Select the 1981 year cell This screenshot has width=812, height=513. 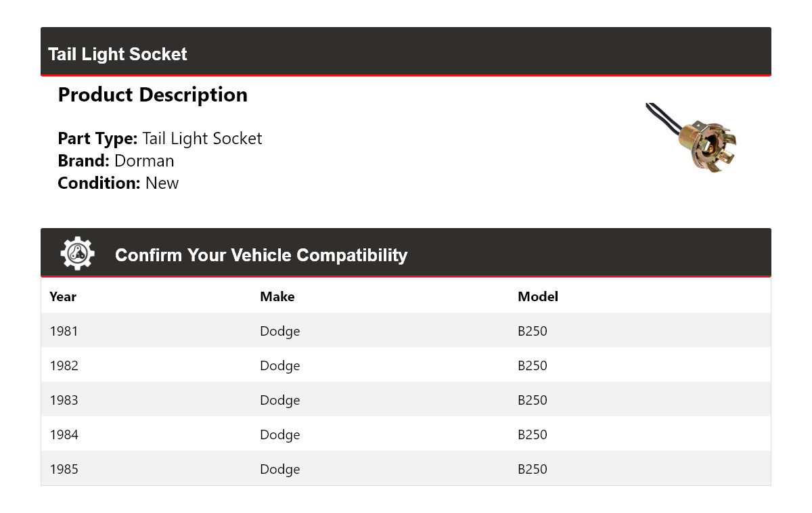coord(64,331)
